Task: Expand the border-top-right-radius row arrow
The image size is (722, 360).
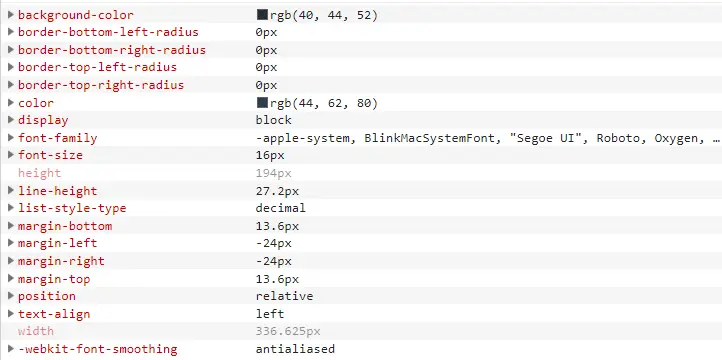Action: pos(11,85)
